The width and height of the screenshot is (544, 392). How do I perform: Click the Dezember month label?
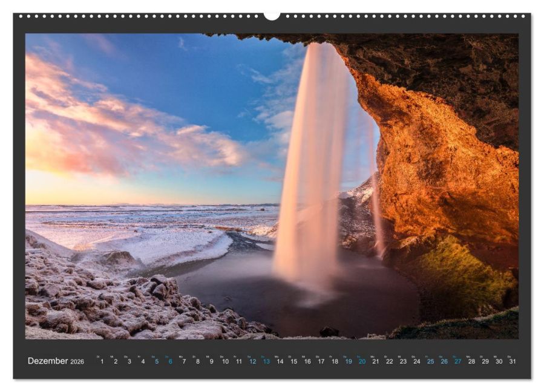tap(48, 361)
